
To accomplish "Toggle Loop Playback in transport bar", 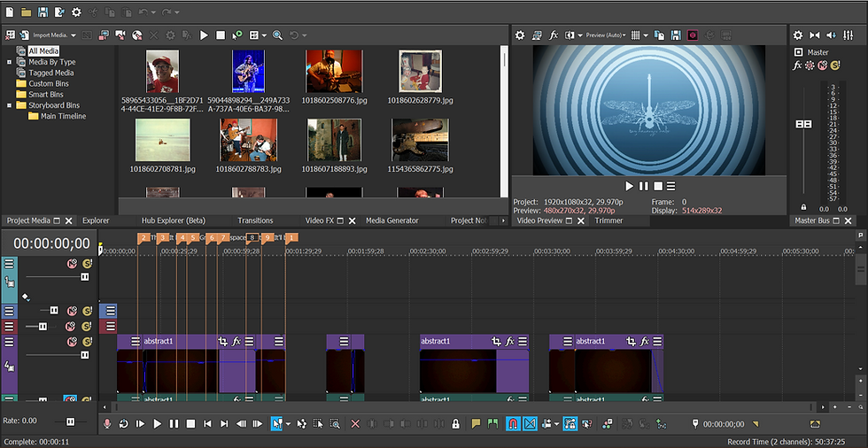I will coord(124,424).
